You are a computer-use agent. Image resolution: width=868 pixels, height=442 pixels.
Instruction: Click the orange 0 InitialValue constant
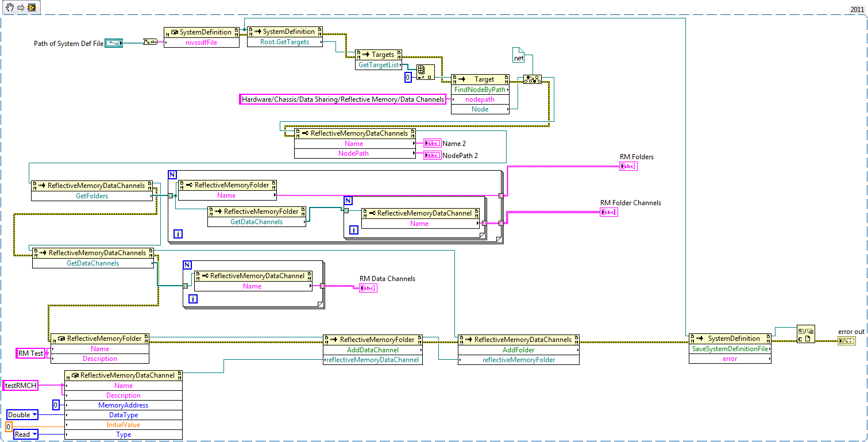point(9,426)
